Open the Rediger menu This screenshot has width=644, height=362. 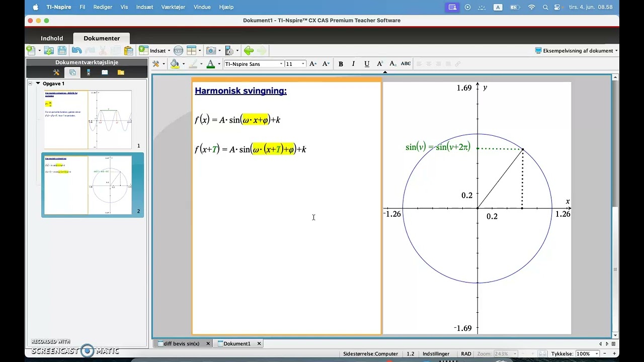click(103, 7)
